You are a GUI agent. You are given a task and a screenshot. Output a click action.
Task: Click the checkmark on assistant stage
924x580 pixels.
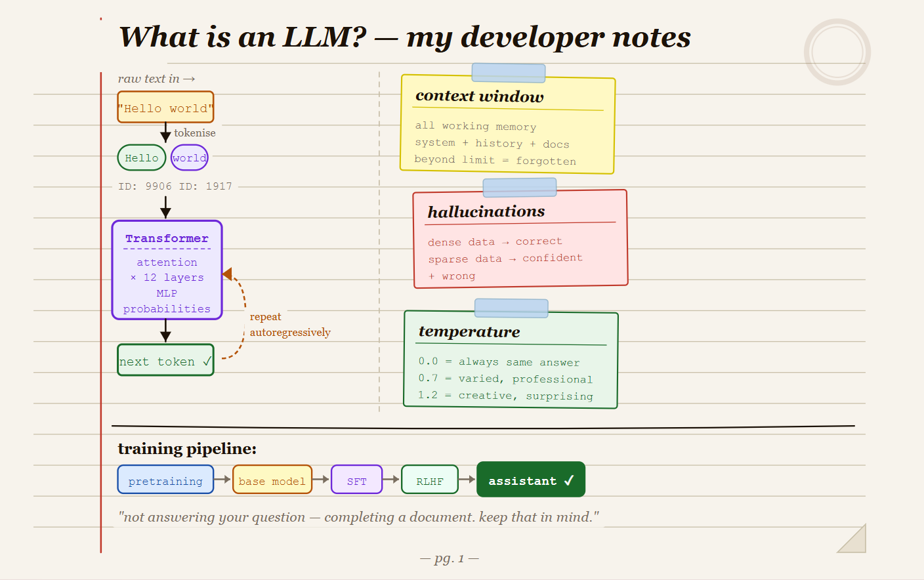click(x=568, y=480)
